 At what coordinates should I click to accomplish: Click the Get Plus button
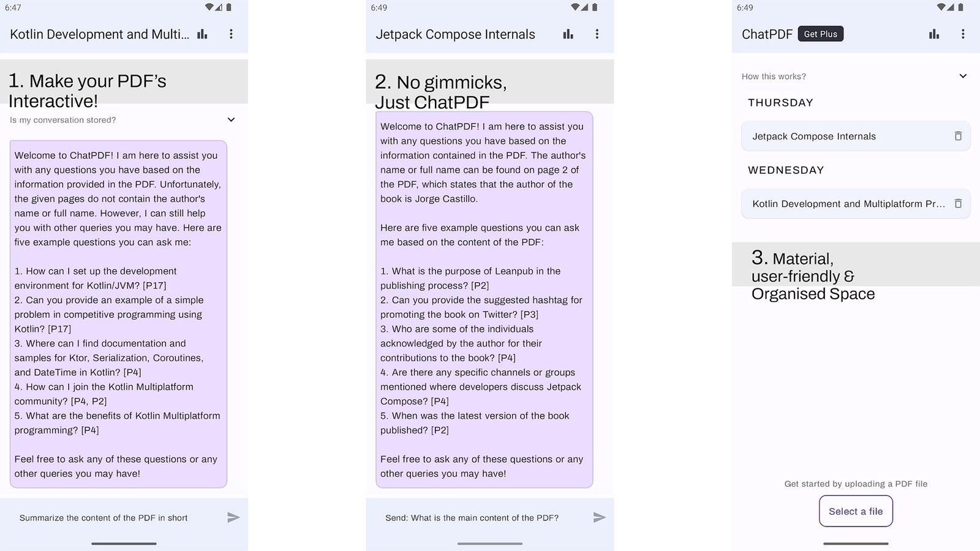click(x=821, y=34)
